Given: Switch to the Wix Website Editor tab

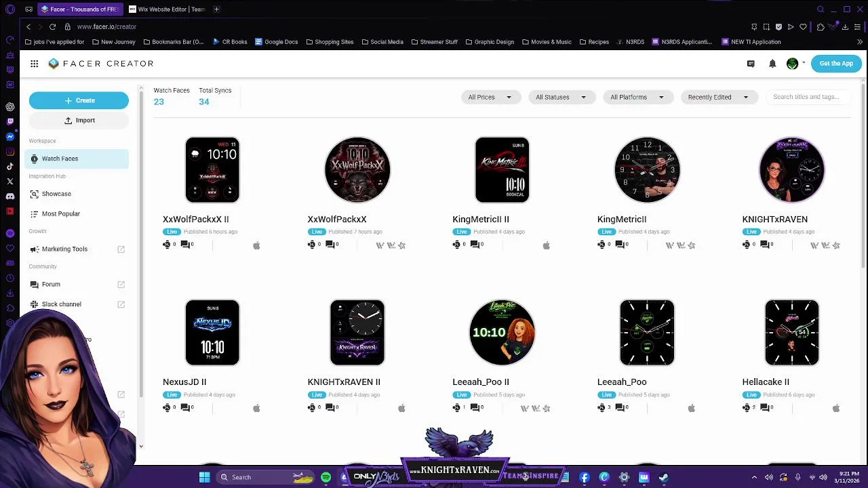Looking at the screenshot, I should pos(167,9).
